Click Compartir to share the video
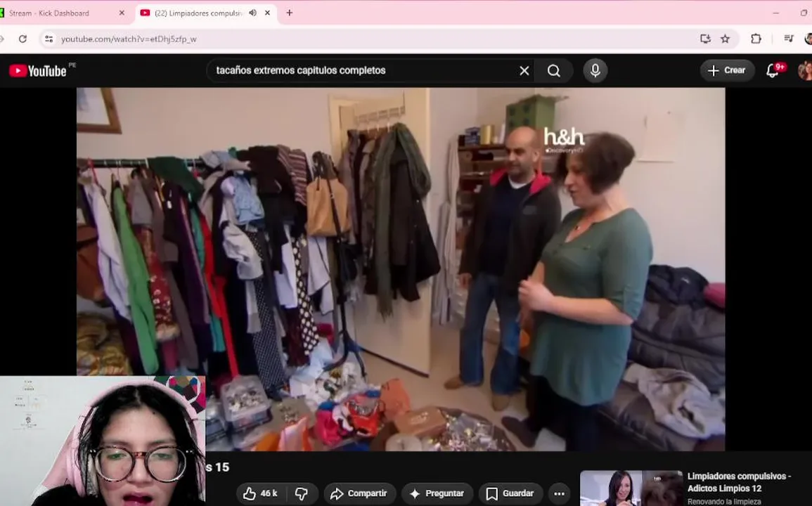812x506 pixels. (x=359, y=493)
